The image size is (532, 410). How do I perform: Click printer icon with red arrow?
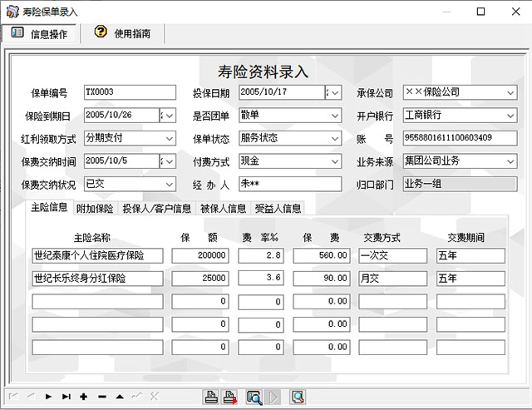[x=229, y=397]
